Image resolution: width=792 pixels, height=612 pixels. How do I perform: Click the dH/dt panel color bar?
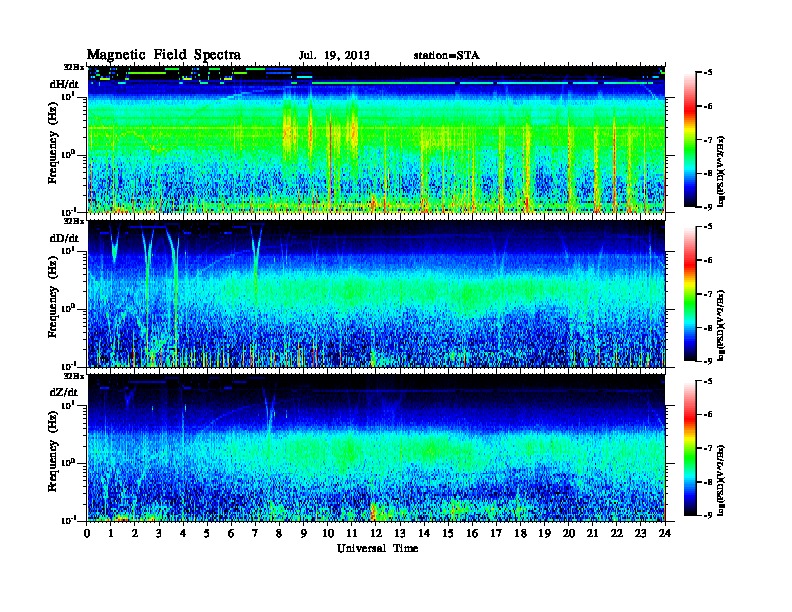[689, 140]
